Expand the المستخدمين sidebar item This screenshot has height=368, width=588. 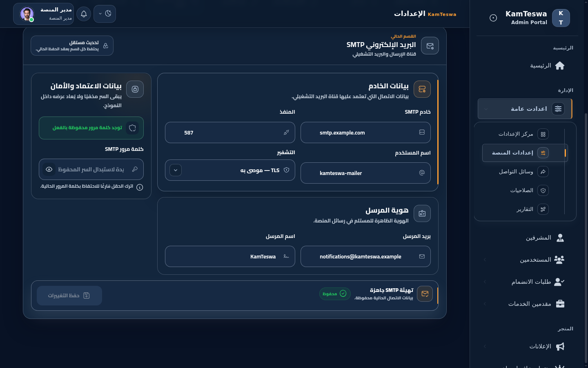[525, 260]
